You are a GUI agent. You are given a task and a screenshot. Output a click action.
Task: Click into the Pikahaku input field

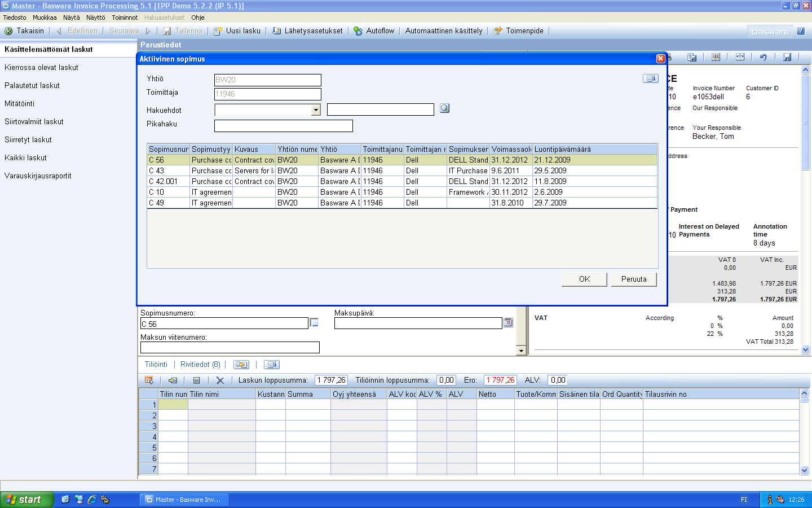tap(284, 126)
